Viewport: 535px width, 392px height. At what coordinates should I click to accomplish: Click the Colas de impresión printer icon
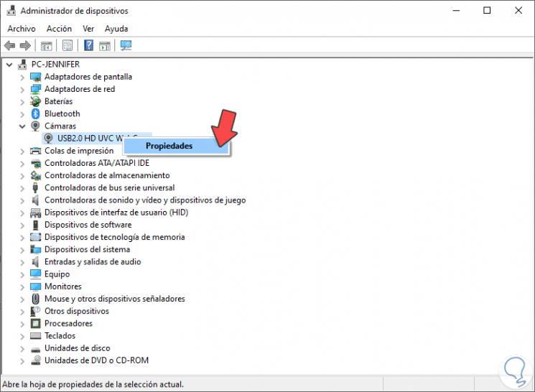35,151
